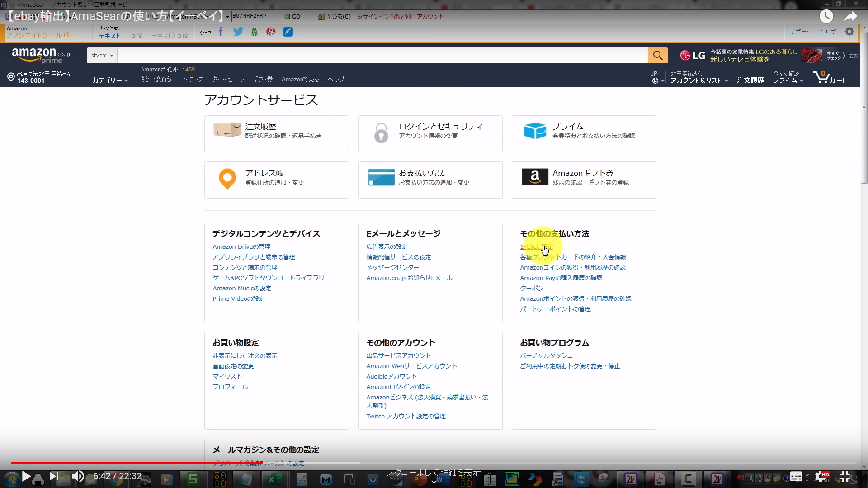Open レポート in associate toolbar
Viewport: 868px width, 488px height.
(800, 32)
